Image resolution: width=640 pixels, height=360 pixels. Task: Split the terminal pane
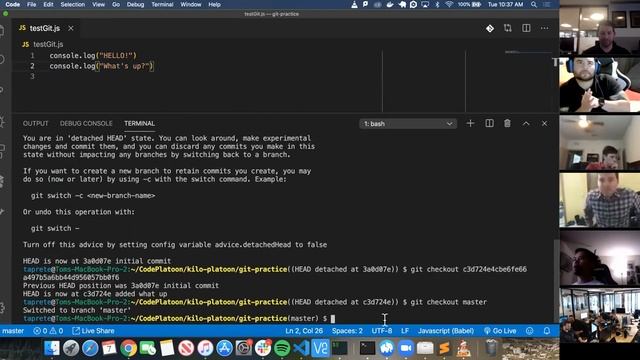tap(489, 123)
